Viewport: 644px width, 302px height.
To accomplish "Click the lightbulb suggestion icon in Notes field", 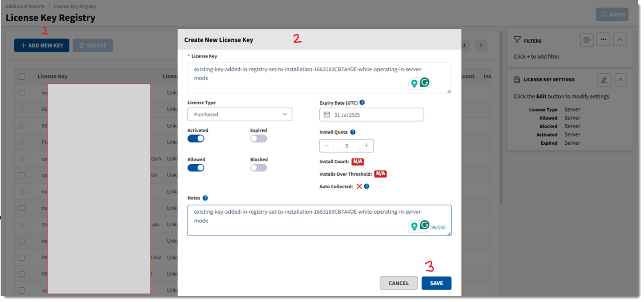I will coord(414,226).
